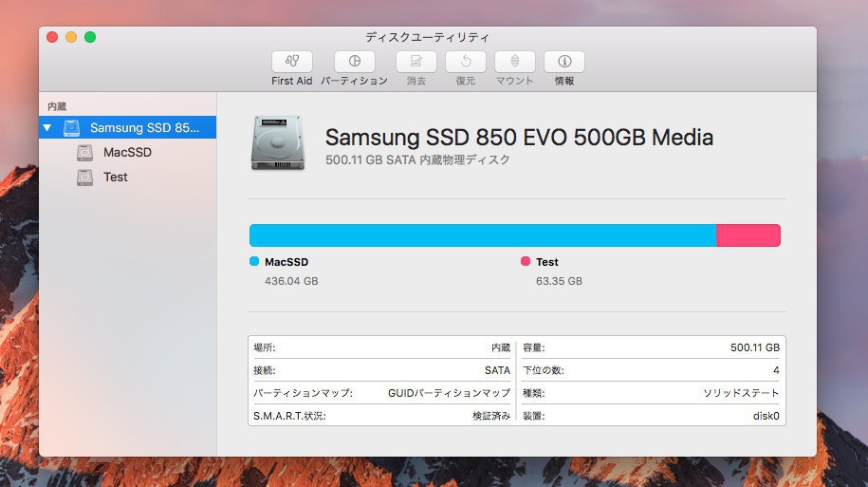Click the blue MacSSD usage bar segment
This screenshot has height=487, width=868.
pos(483,235)
